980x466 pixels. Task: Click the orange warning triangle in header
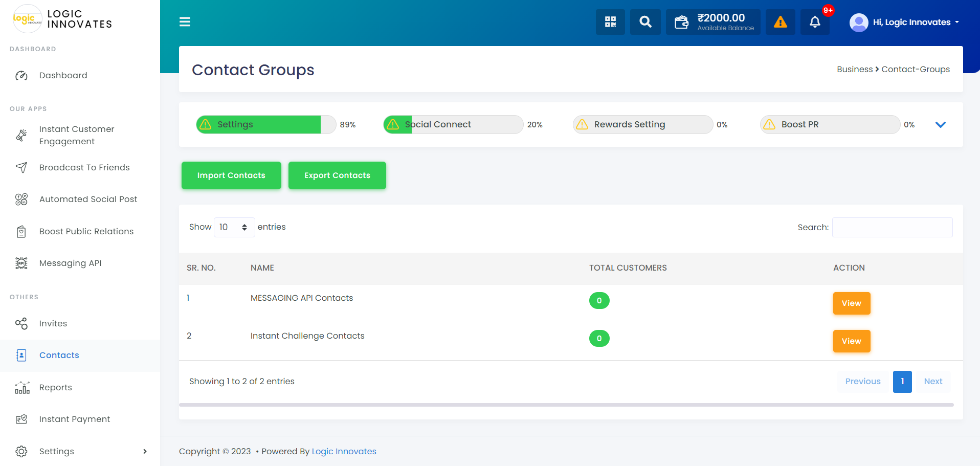pos(781,22)
